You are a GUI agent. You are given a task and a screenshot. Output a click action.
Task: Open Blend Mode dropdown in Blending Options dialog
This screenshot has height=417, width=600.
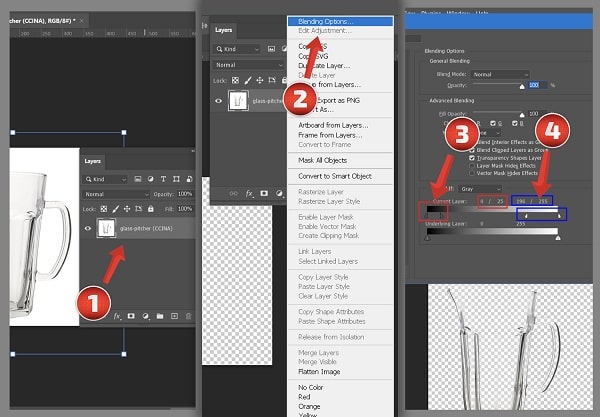[x=501, y=74]
